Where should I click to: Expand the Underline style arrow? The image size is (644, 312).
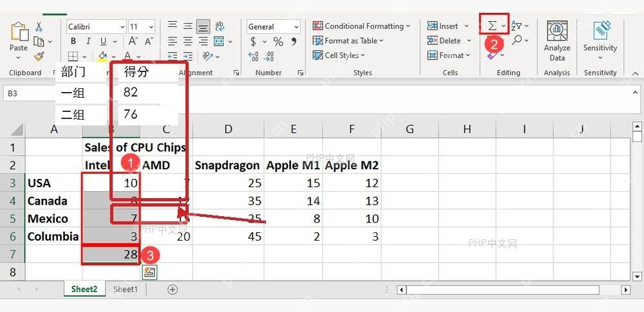click(115, 42)
